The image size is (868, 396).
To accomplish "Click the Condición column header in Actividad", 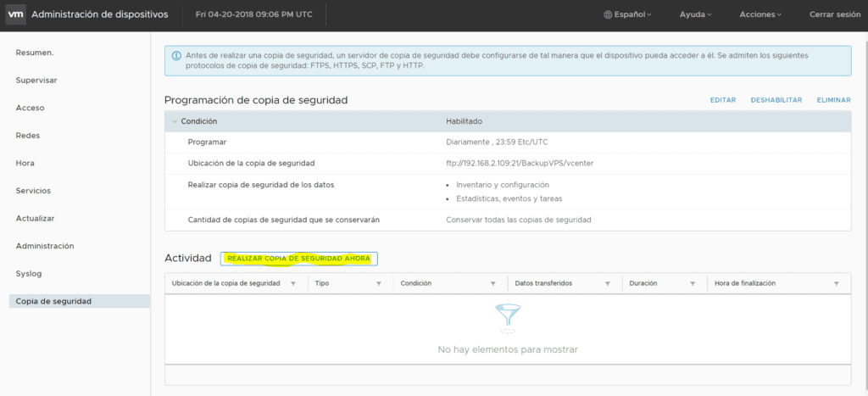I will pos(415,283).
